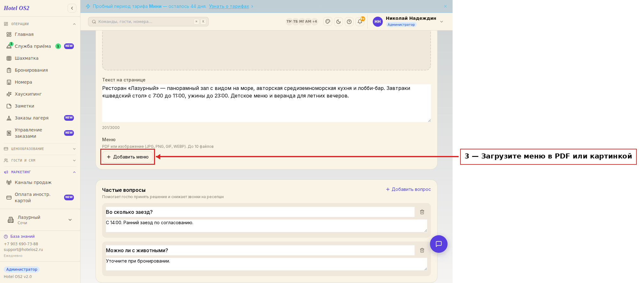Image resolution: width=644 pixels, height=283 pixels.
Task: Click the Добавить вопрос link
Action: [408, 189]
